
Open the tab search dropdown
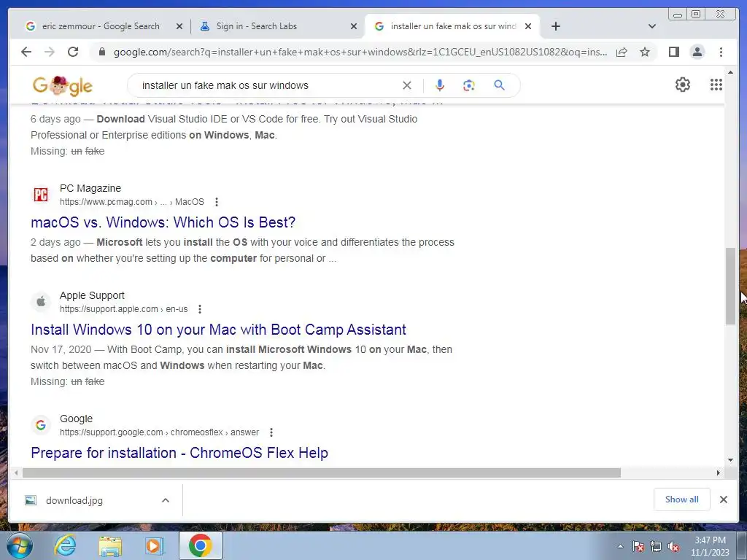pyautogui.click(x=652, y=26)
